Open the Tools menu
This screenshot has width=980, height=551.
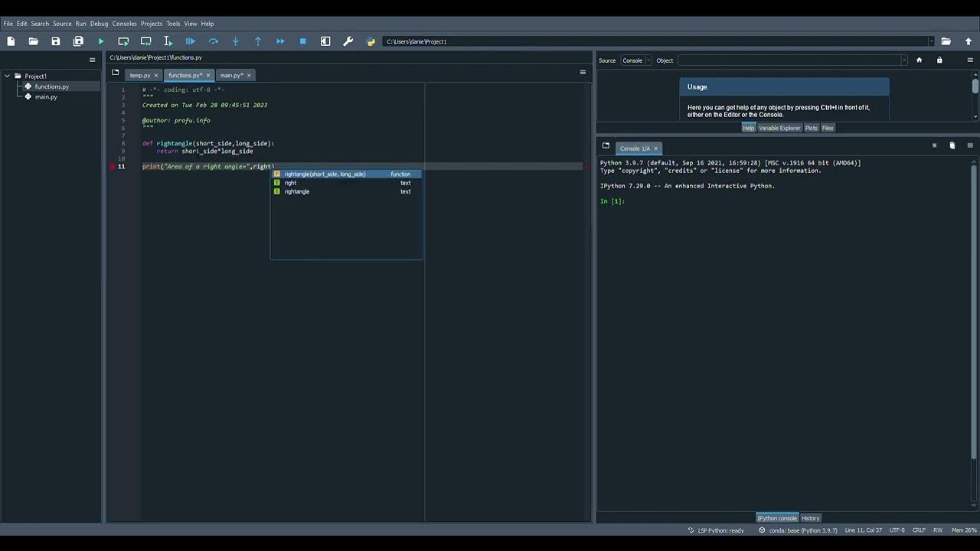tap(173, 24)
